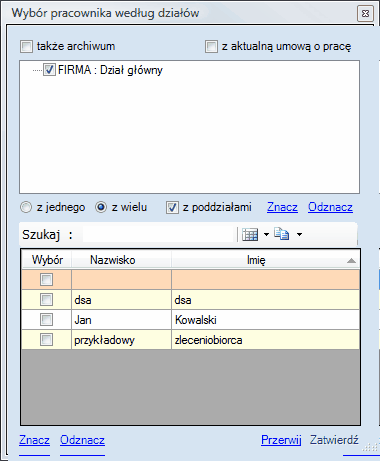Click the 'Zatwierdź' confirm button
This screenshot has height=461, width=380.
click(334, 440)
